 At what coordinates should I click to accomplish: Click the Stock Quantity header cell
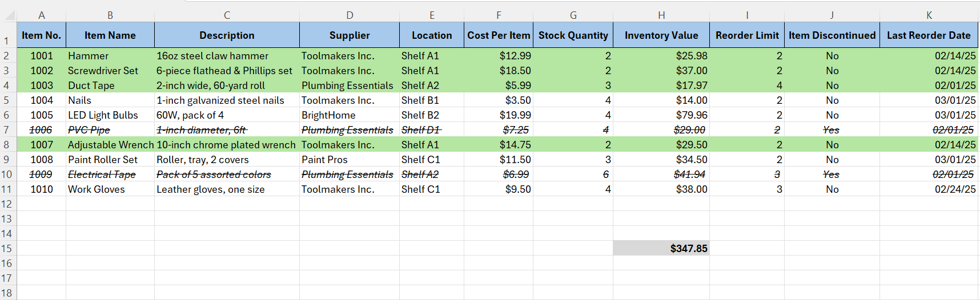point(573,35)
